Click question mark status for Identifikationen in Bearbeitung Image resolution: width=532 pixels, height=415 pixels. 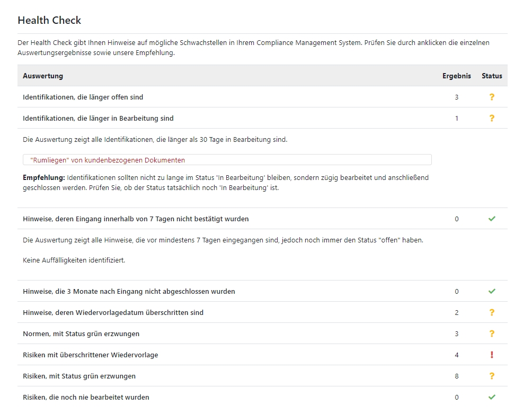tap(491, 119)
